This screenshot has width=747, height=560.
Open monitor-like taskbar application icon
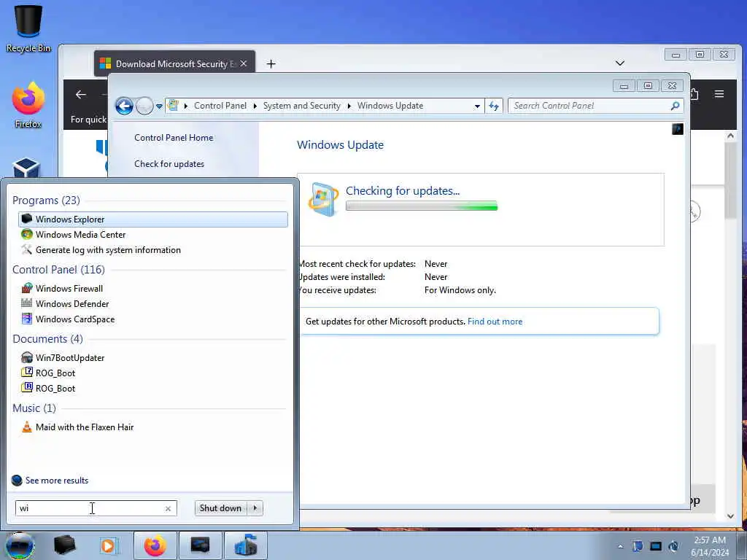pos(200,545)
